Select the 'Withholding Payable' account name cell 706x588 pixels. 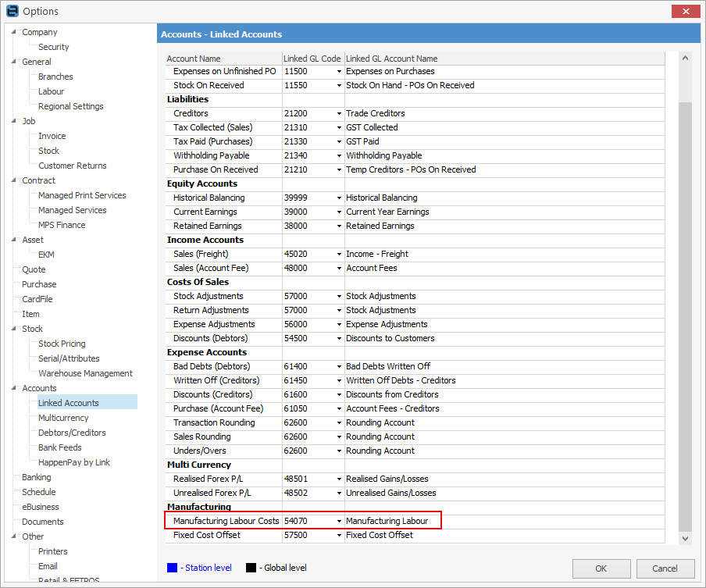[x=224, y=155]
